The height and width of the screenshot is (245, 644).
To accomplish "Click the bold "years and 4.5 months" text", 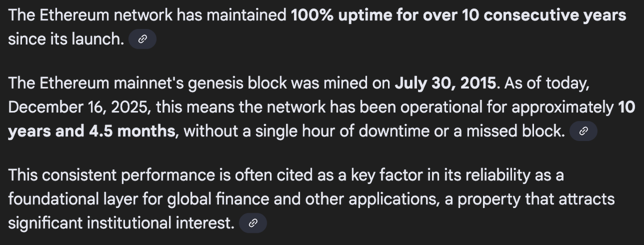I will tap(92, 131).
